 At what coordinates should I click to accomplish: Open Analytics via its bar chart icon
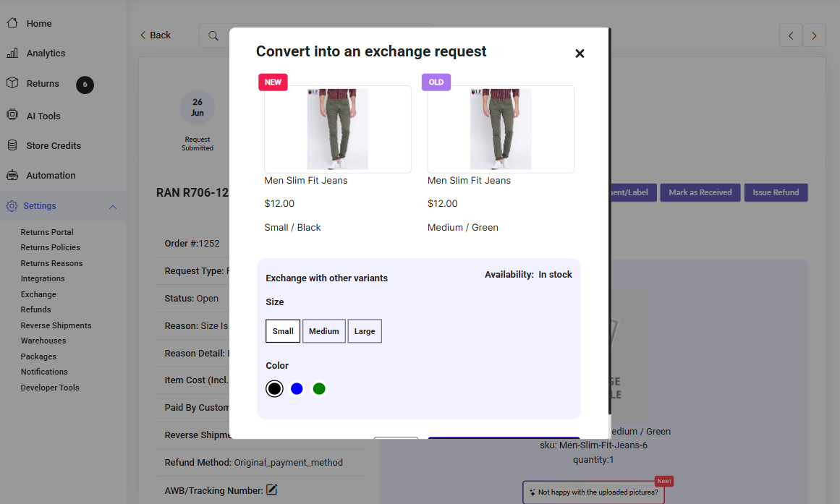[x=12, y=53]
